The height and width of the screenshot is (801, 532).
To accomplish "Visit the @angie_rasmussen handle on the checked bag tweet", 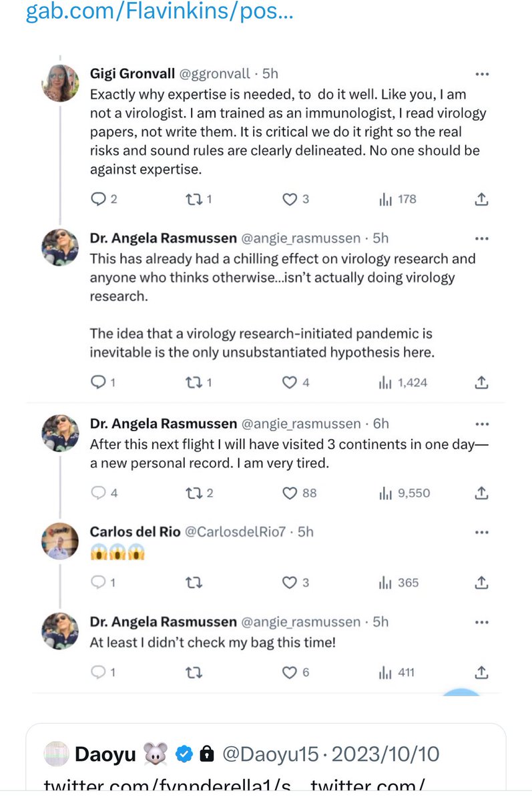I will pyautogui.click(x=300, y=621).
